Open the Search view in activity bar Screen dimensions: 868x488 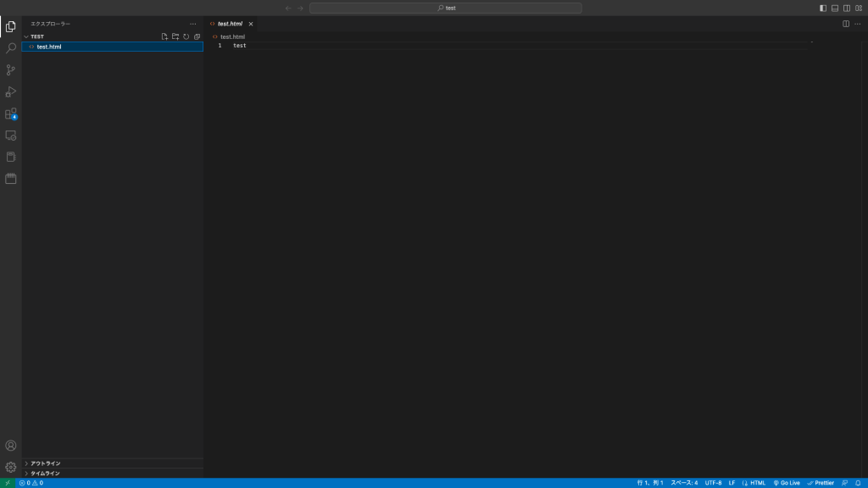click(11, 48)
